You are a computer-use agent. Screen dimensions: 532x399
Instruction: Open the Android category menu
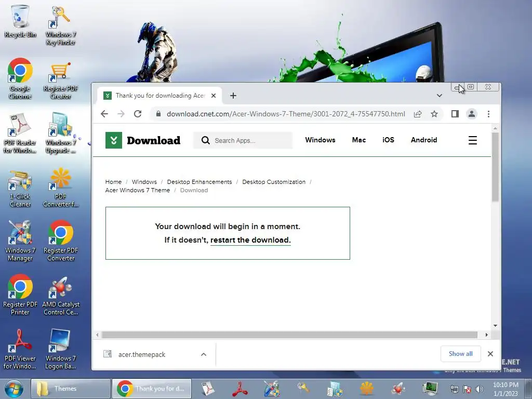tap(424, 140)
